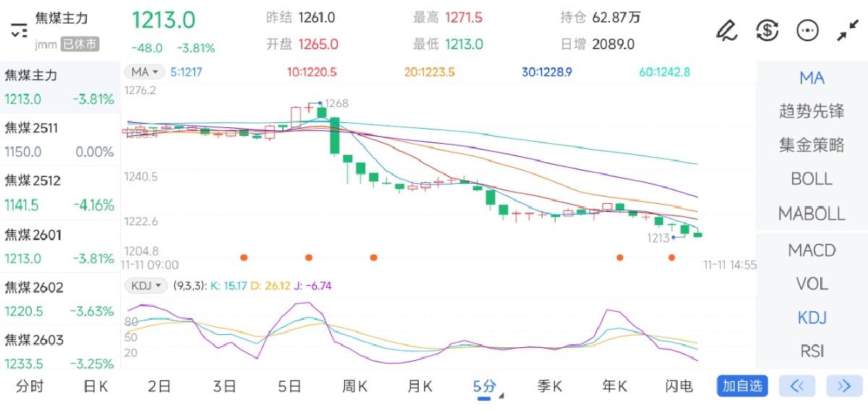Select VOL sub-indicator
This screenshot has height=413, width=868.
pos(812,284)
